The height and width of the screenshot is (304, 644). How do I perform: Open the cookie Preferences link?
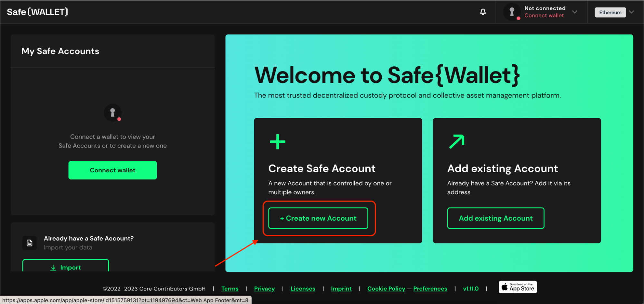click(x=430, y=289)
